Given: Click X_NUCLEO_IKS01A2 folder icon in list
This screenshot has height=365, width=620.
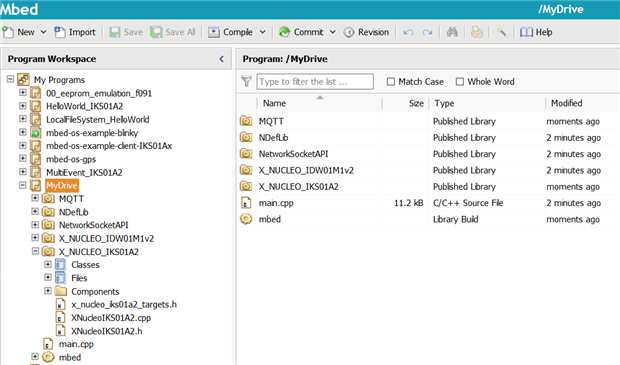Looking at the screenshot, I should [246, 186].
